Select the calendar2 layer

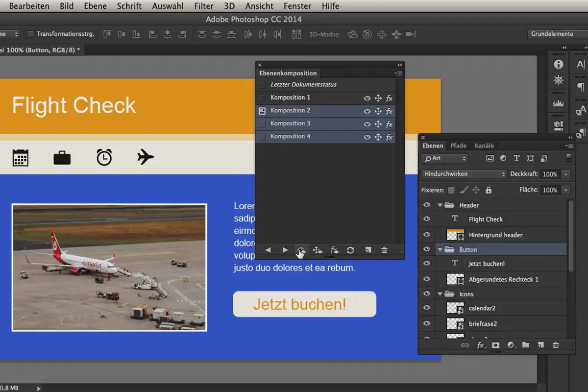click(x=494, y=308)
